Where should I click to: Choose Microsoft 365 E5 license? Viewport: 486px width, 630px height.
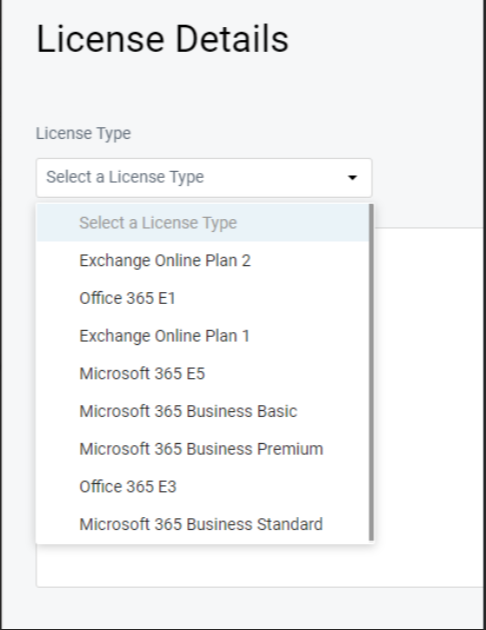click(x=202, y=374)
